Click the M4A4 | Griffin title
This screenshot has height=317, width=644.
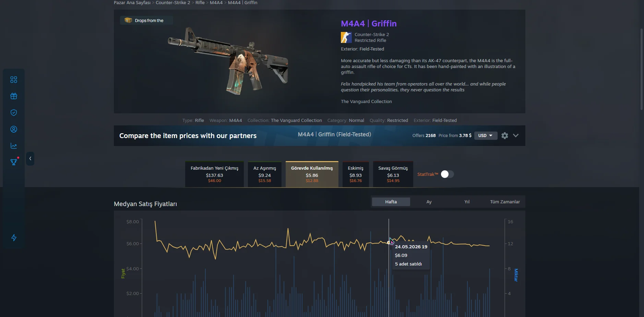369,23
